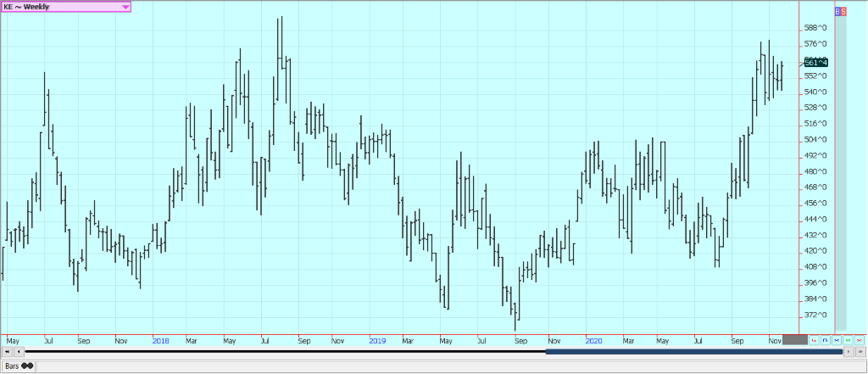Click the empty status field beside Bars tab
This screenshot has width=868, height=374.
[450, 366]
